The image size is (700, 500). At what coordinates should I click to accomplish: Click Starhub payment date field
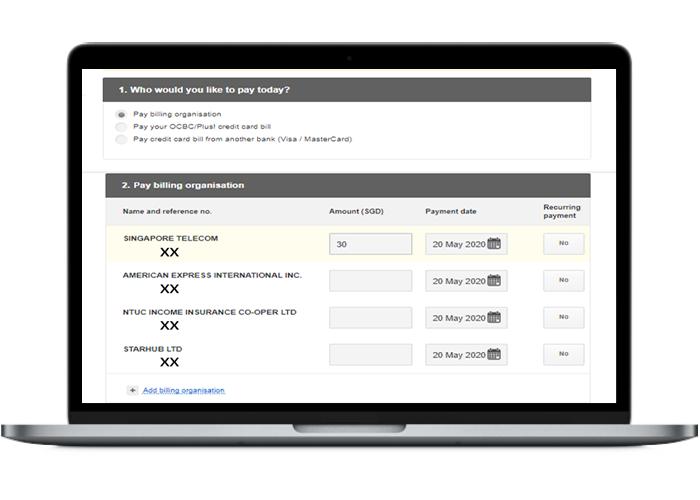pos(466,355)
